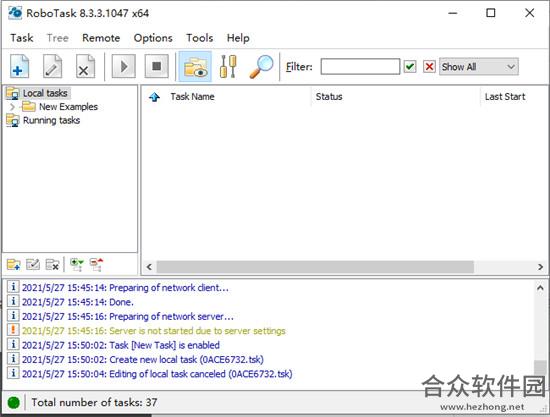Viewport: 550px width, 417px height.
Task: Select the 15:45:14 Done log entry
Action: 78,302
